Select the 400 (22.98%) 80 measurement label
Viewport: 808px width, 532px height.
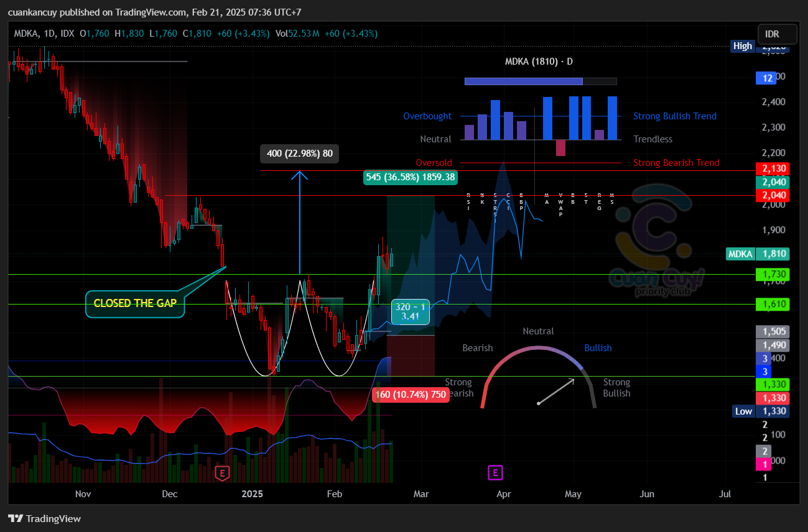click(x=299, y=154)
